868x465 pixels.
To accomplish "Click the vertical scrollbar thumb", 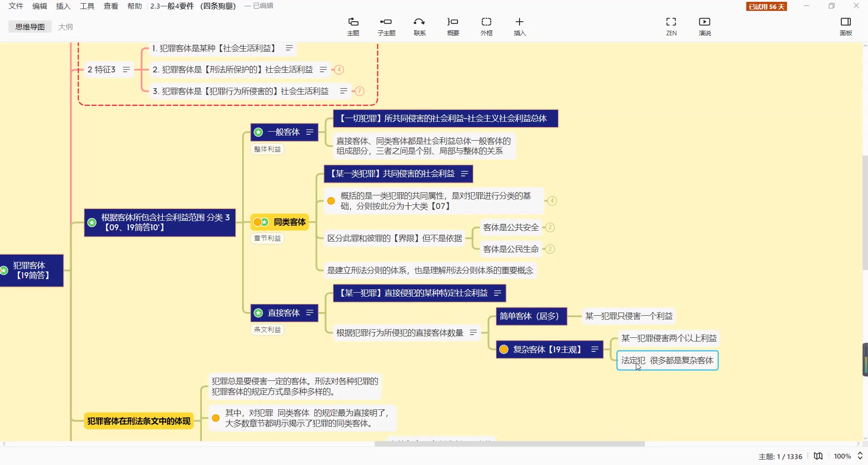I will tap(865, 213).
